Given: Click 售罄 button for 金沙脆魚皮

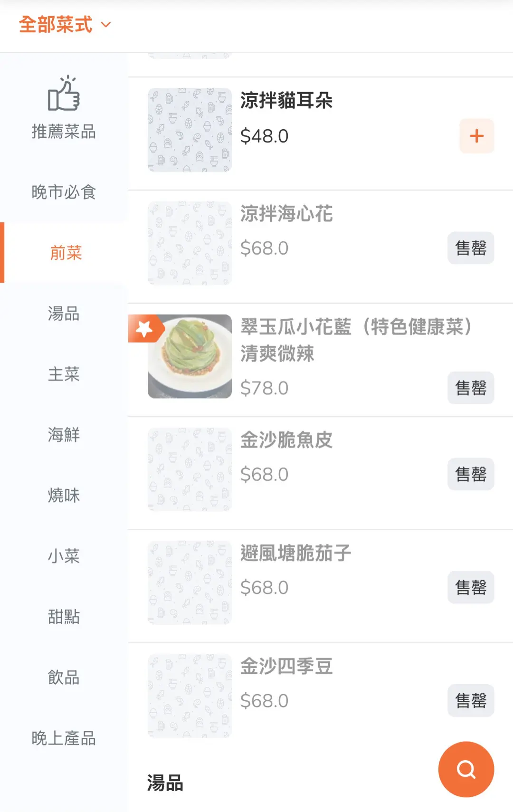Looking at the screenshot, I should point(470,474).
